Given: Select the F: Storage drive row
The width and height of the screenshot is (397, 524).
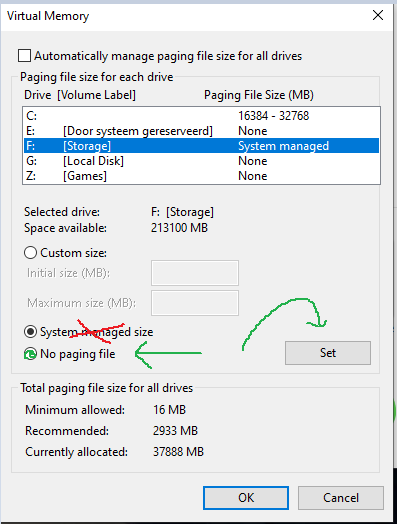Looking at the screenshot, I should pyautogui.click(x=202, y=146).
